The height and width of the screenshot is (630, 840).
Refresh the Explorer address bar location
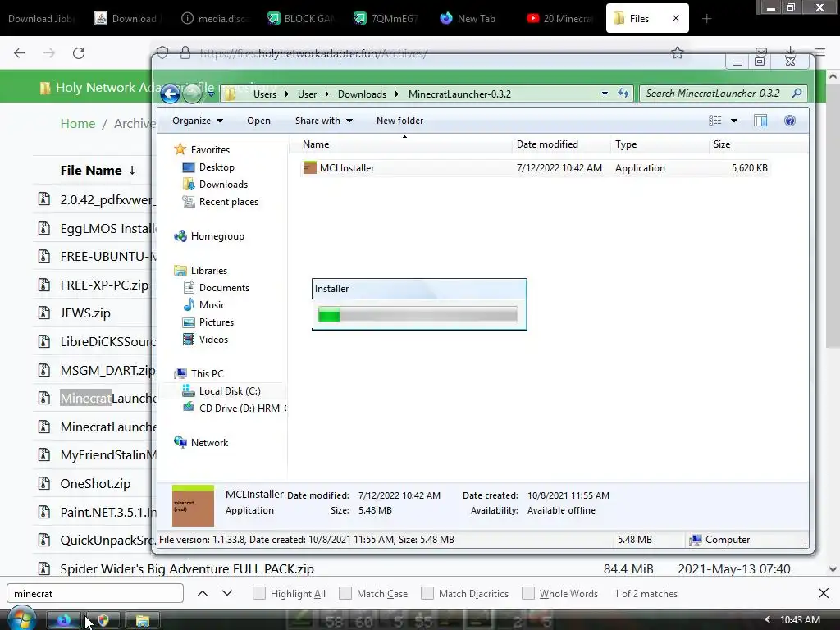click(623, 94)
